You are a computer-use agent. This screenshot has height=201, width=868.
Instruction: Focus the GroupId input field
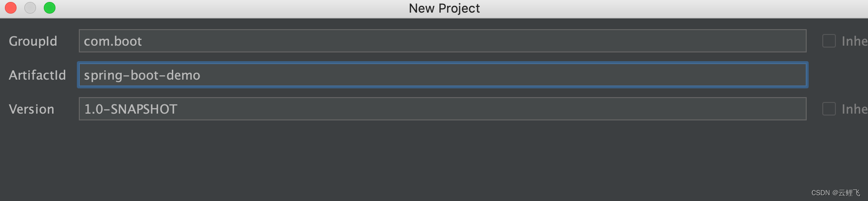click(x=443, y=41)
